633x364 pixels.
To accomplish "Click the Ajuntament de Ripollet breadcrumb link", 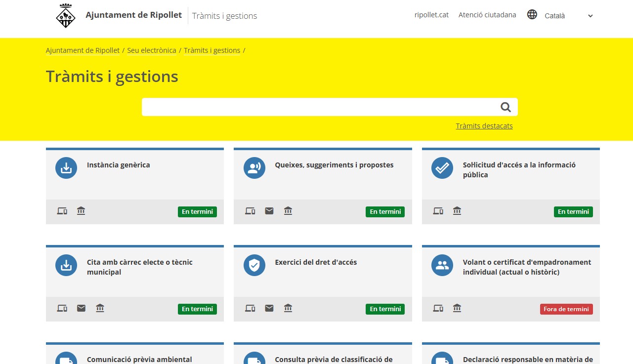I will [x=83, y=50].
